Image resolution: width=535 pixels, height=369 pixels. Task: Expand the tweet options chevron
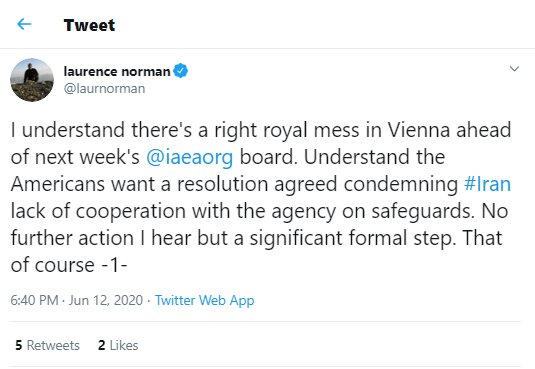[514, 69]
